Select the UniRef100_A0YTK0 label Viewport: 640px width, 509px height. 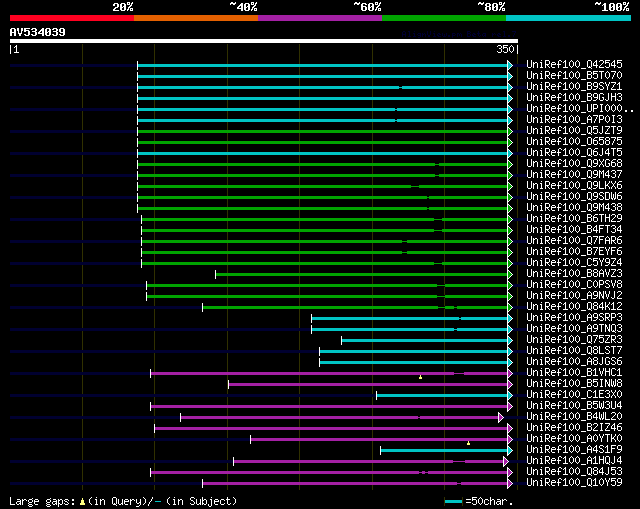(574, 439)
